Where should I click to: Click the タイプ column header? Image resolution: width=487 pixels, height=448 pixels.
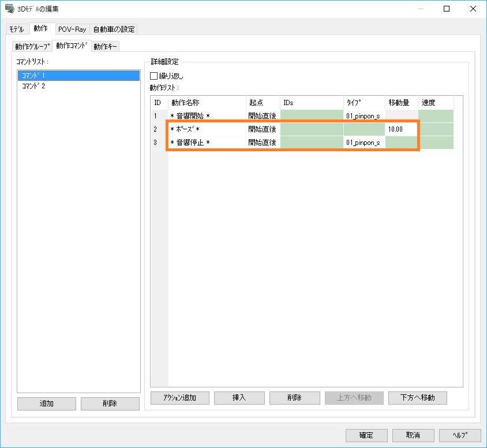pos(364,103)
